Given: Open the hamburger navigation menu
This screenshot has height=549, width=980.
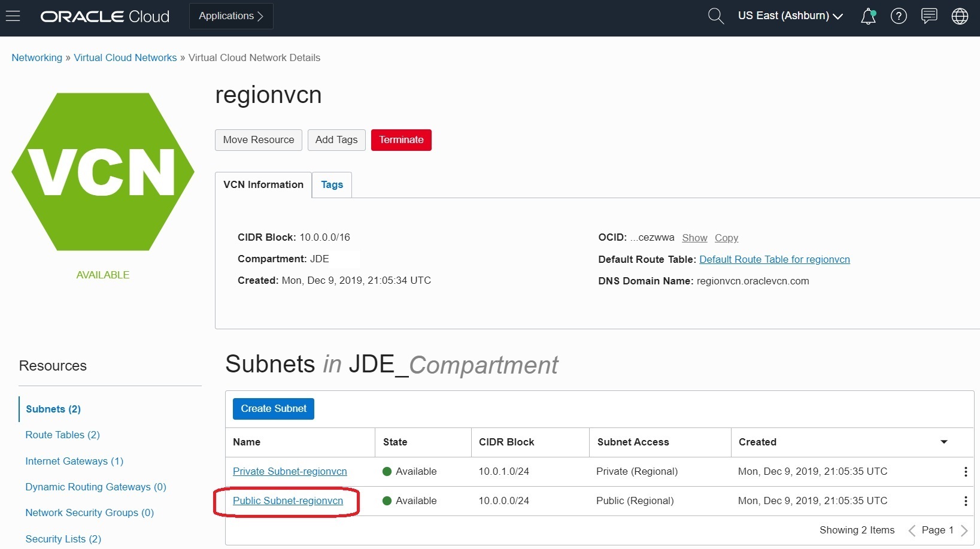Looking at the screenshot, I should click(x=13, y=16).
